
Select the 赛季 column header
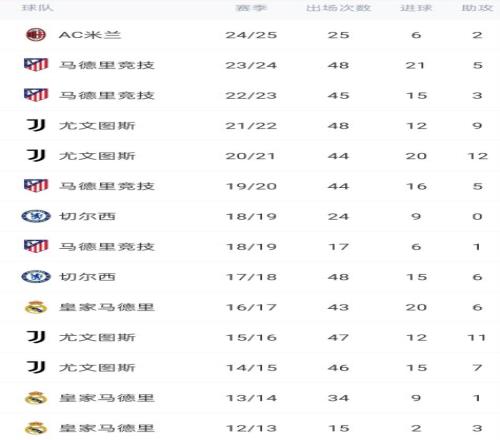point(251,8)
